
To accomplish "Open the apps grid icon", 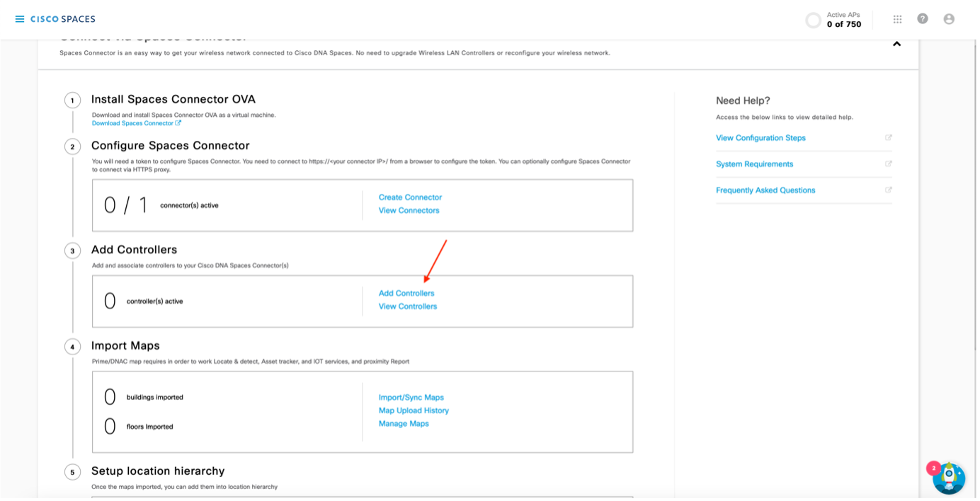I will pos(897,19).
